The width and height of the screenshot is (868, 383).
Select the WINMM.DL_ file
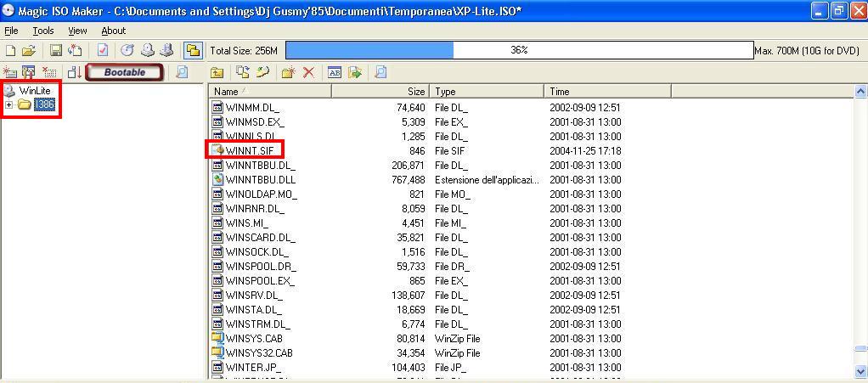(255, 107)
